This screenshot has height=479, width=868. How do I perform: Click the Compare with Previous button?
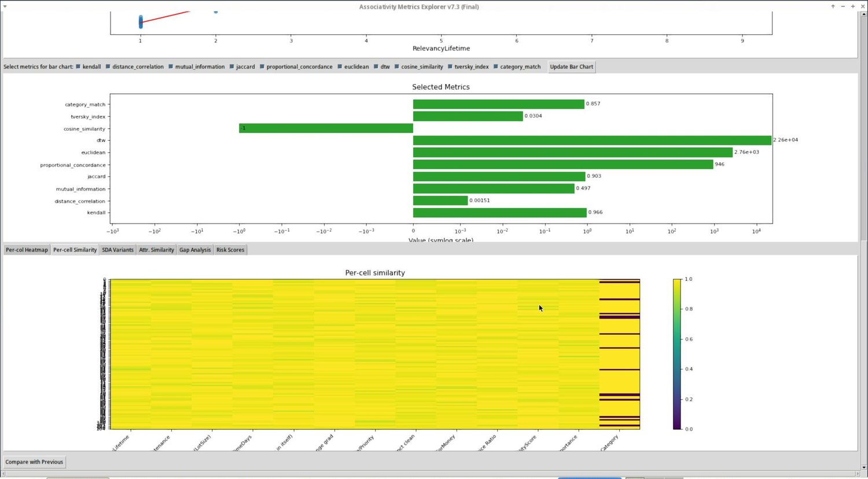click(x=34, y=462)
